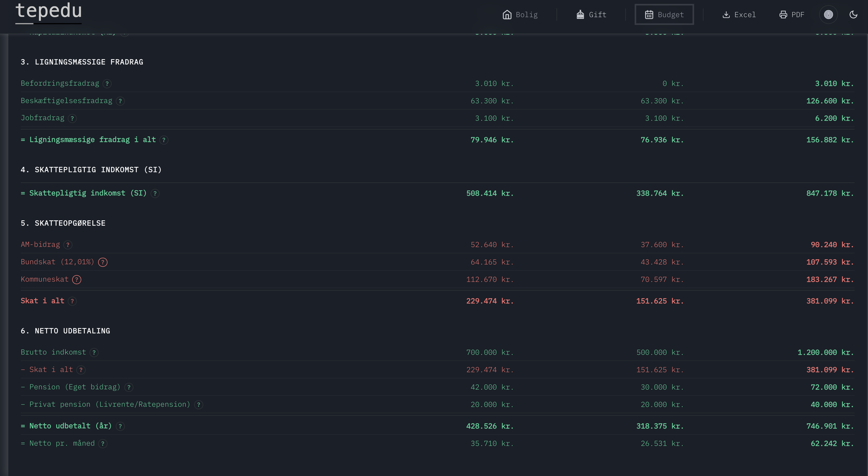This screenshot has height=476, width=868.
Task: Click the 35.710 kr. monthly value
Action: click(492, 444)
